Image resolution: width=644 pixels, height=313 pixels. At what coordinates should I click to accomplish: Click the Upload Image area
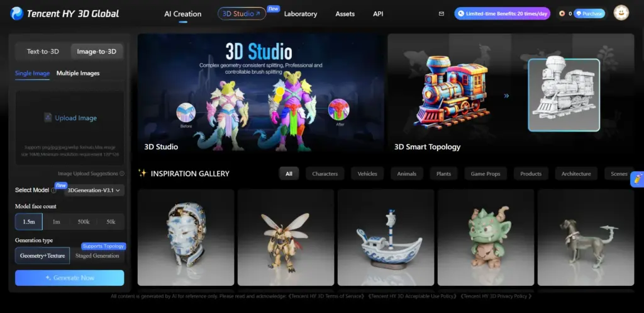point(70,128)
